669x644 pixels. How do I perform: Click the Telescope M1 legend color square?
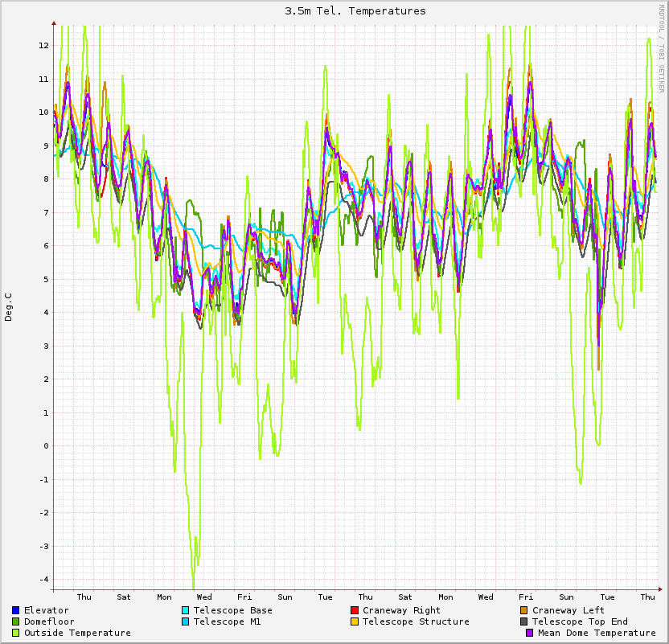pos(186,621)
